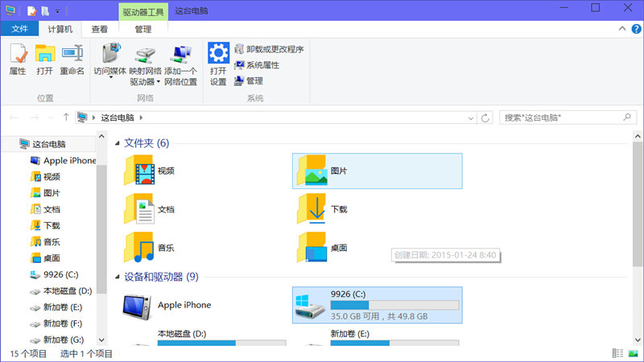Collapse the 文件夹 (6) group
Image resolution: width=644 pixels, height=362 pixels.
click(x=117, y=143)
